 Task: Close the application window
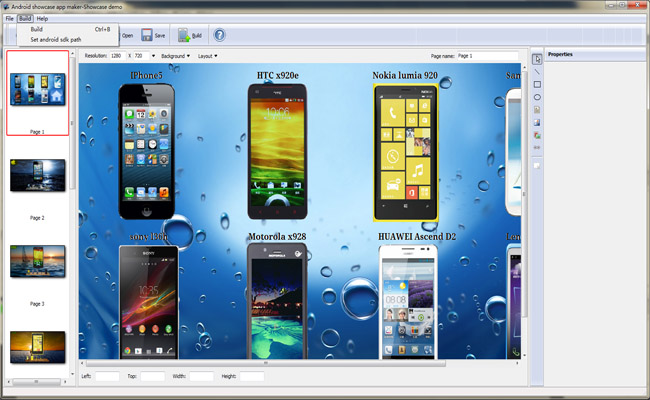point(638,5)
